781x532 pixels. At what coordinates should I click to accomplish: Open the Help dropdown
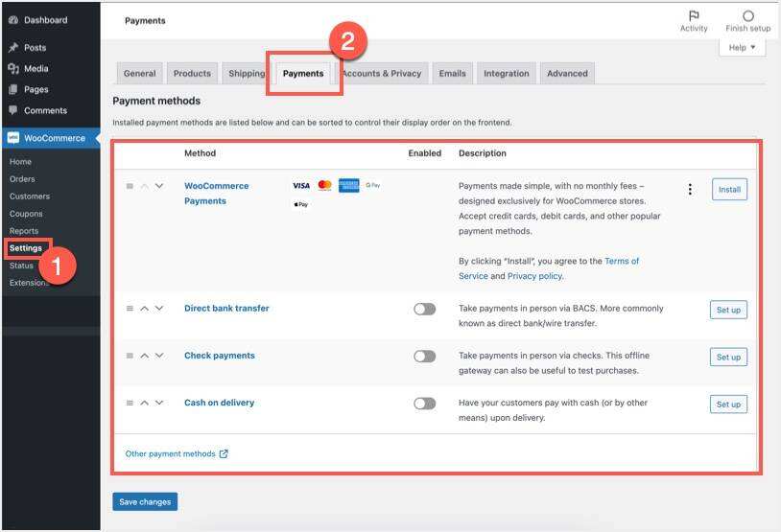click(742, 48)
